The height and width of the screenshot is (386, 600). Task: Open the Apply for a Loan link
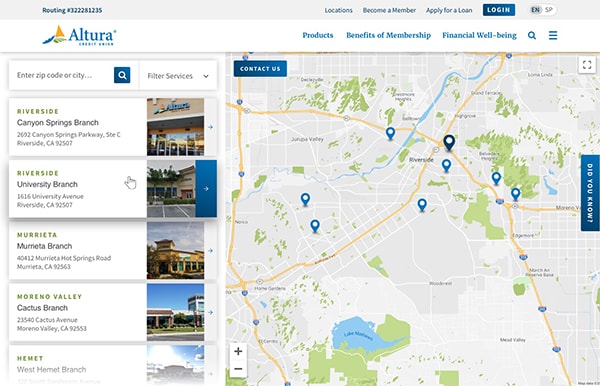[x=449, y=10]
